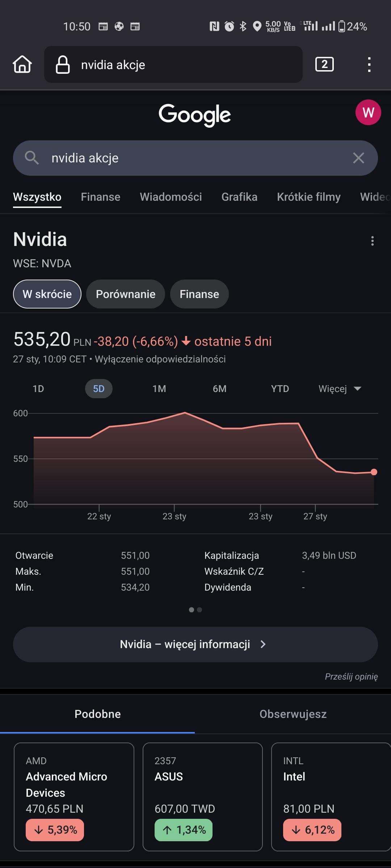Click the chart's current price point
Screen dimensions: 391x868
coord(374,472)
